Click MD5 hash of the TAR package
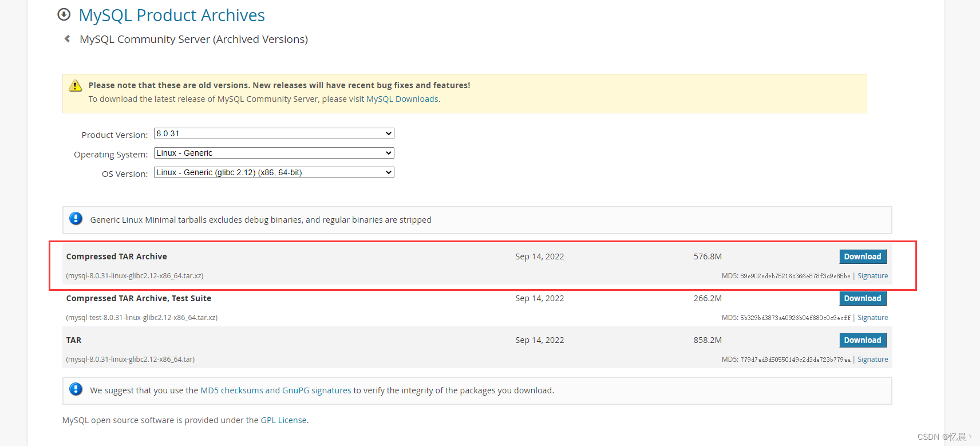The height and width of the screenshot is (446, 980). [x=795, y=360]
